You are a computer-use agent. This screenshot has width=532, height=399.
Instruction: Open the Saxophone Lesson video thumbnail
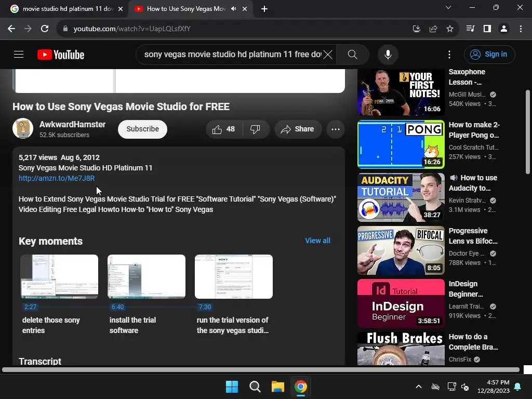(401, 92)
